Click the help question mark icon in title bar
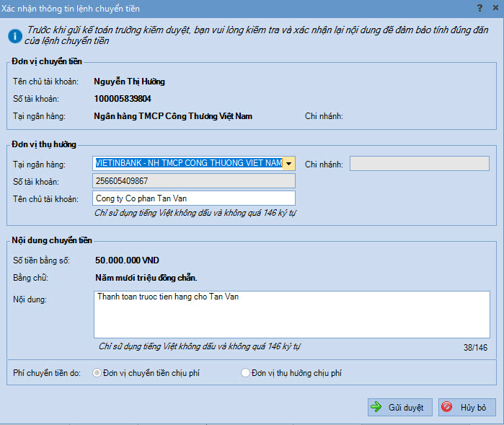The height and width of the screenshot is (425, 504). coord(479,8)
